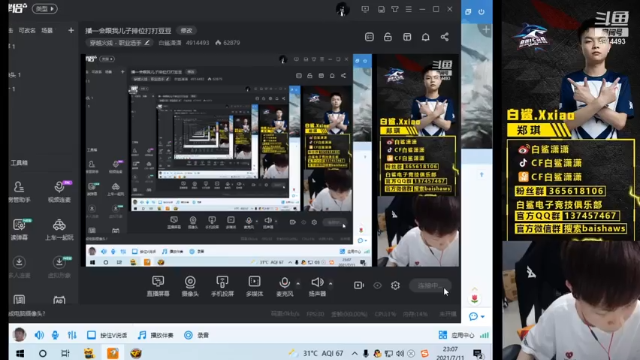Add the 手机投屏 phone cast source

coord(222,286)
